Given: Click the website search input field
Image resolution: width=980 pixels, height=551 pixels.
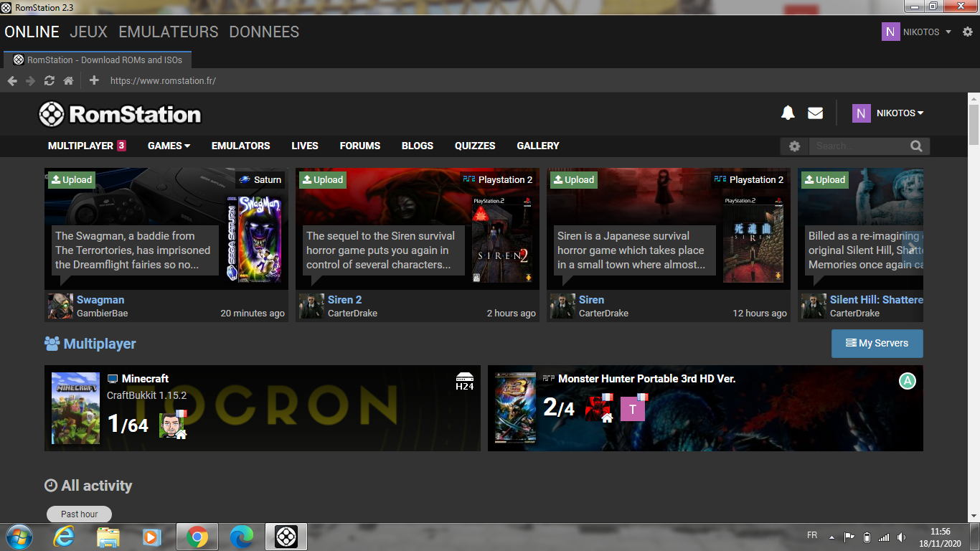Looking at the screenshot, I should click(x=857, y=146).
